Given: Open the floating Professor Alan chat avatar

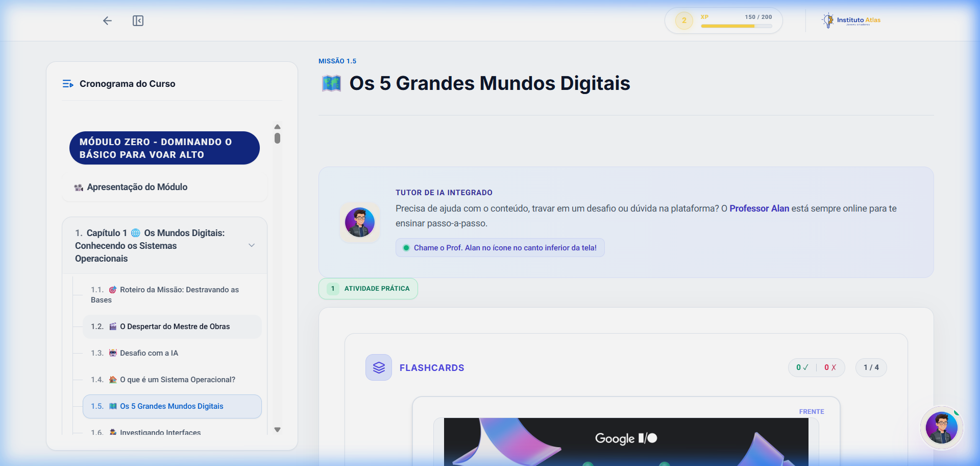Looking at the screenshot, I should 942,428.
